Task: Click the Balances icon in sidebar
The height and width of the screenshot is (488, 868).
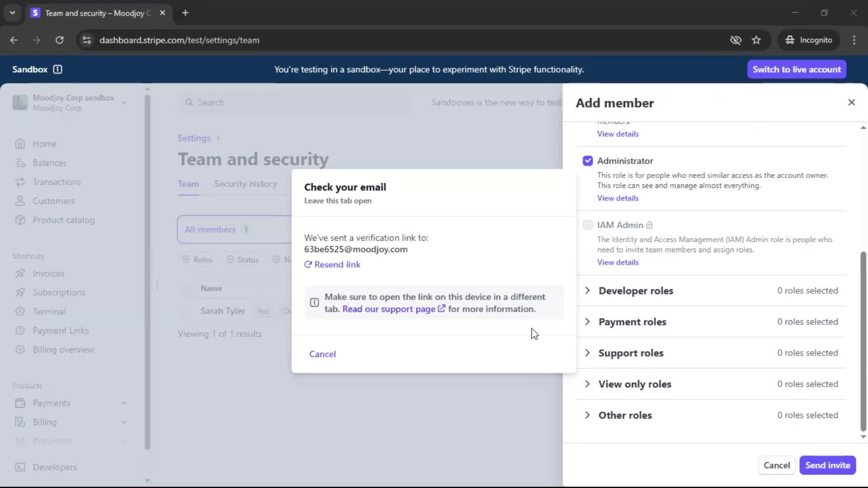Action: [x=20, y=163]
